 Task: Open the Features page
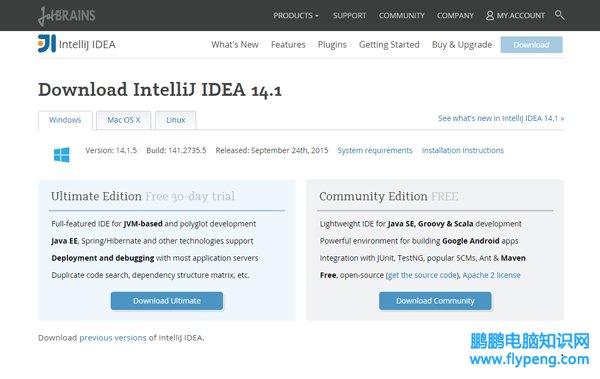coord(288,45)
